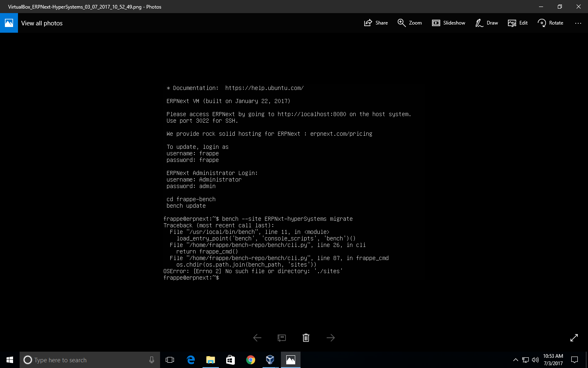Open Draw mode
The width and height of the screenshot is (588, 368).
point(486,23)
